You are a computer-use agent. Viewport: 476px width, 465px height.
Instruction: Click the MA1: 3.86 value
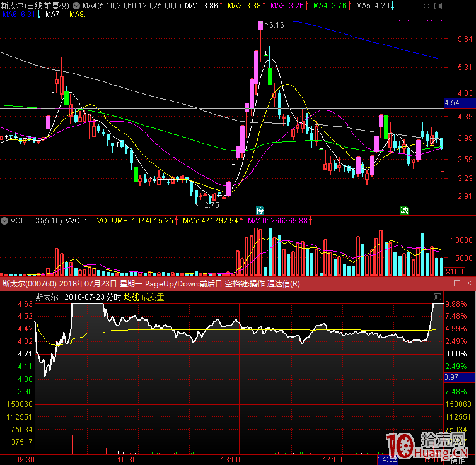click(x=202, y=6)
